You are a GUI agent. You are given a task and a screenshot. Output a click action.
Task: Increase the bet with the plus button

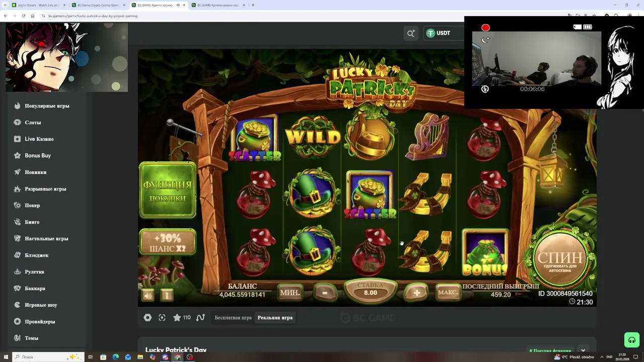pos(417,293)
